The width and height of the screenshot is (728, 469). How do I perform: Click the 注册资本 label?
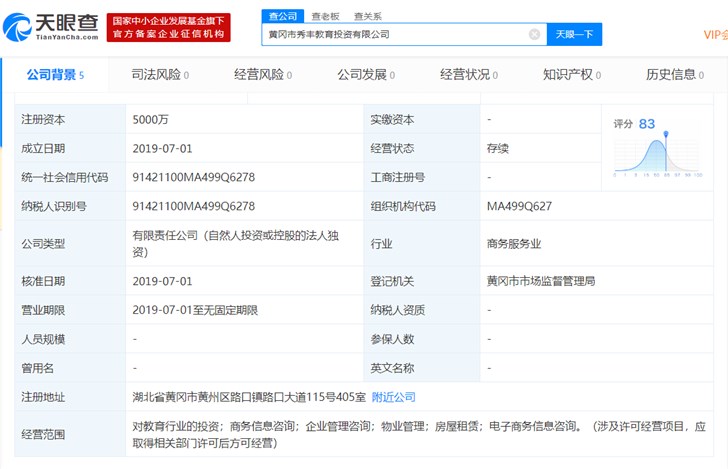pos(43,120)
